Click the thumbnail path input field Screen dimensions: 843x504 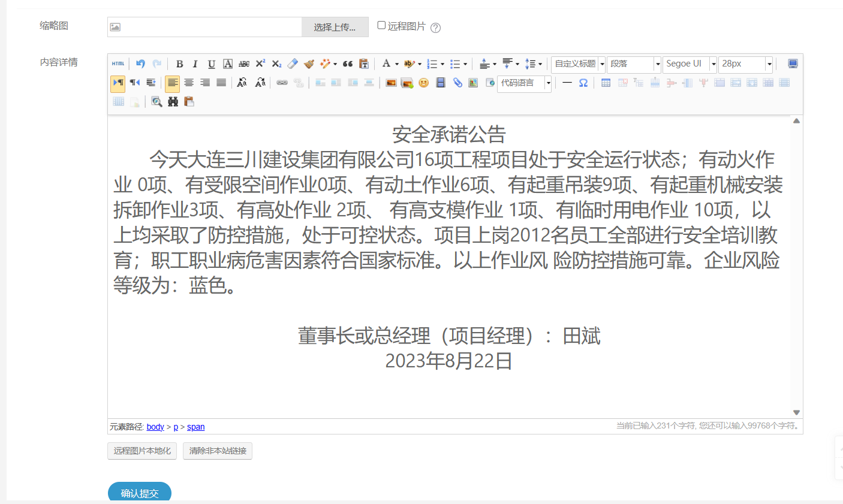204,27
